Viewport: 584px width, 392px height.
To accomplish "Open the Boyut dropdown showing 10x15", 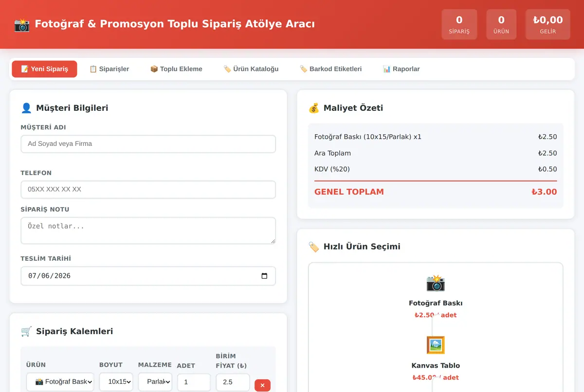I will click(x=116, y=382).
